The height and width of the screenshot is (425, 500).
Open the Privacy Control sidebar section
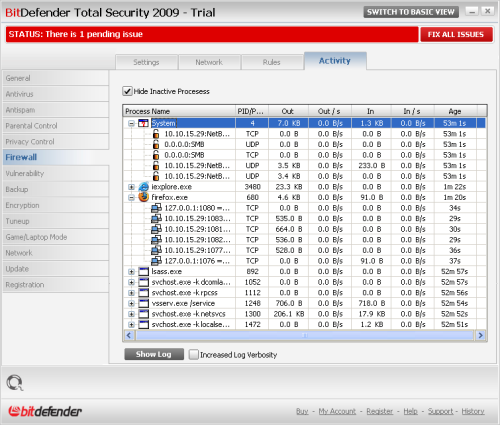click(56, 142)
